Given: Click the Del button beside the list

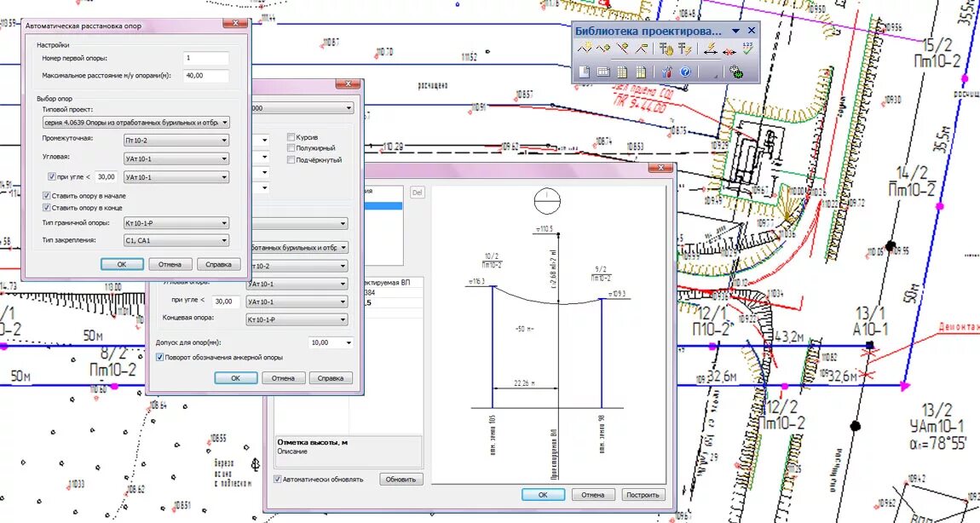Looking at the screenshot, I should 417,193.
